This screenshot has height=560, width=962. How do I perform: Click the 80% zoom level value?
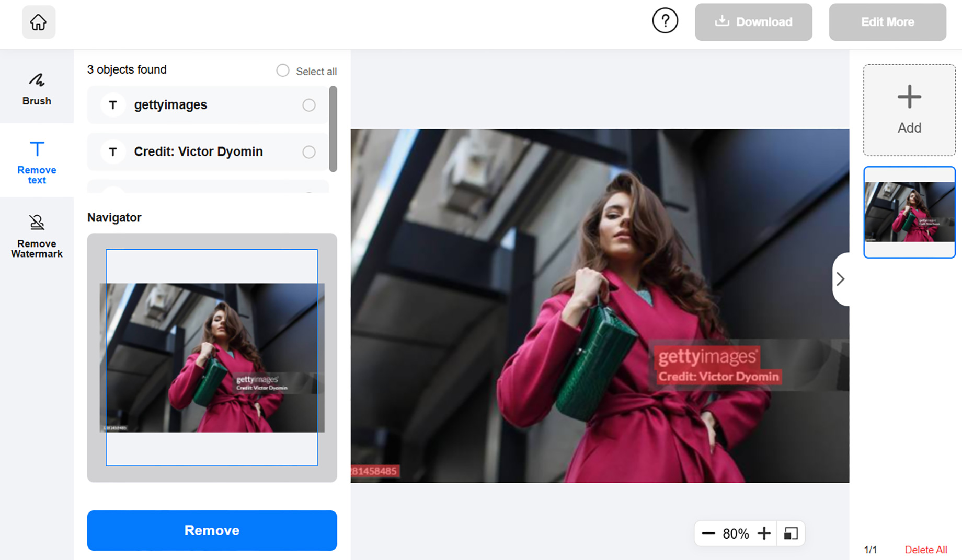coord(736,533)
